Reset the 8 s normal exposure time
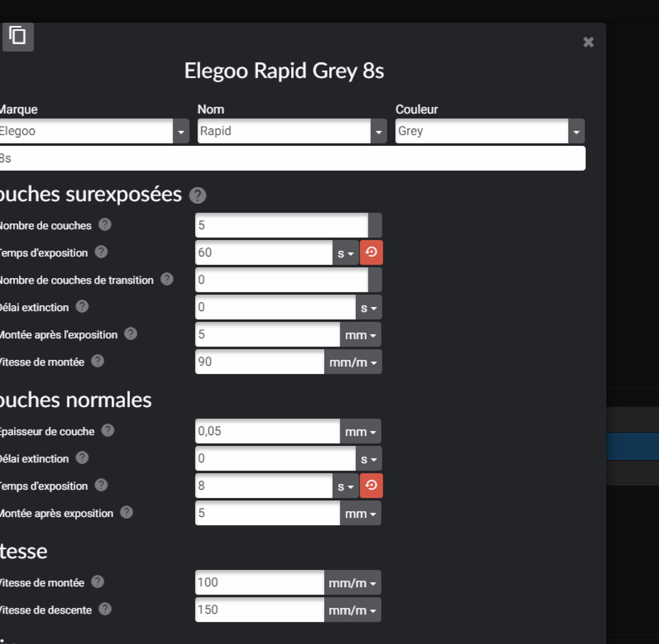659x644 pixels. [371, 486]
